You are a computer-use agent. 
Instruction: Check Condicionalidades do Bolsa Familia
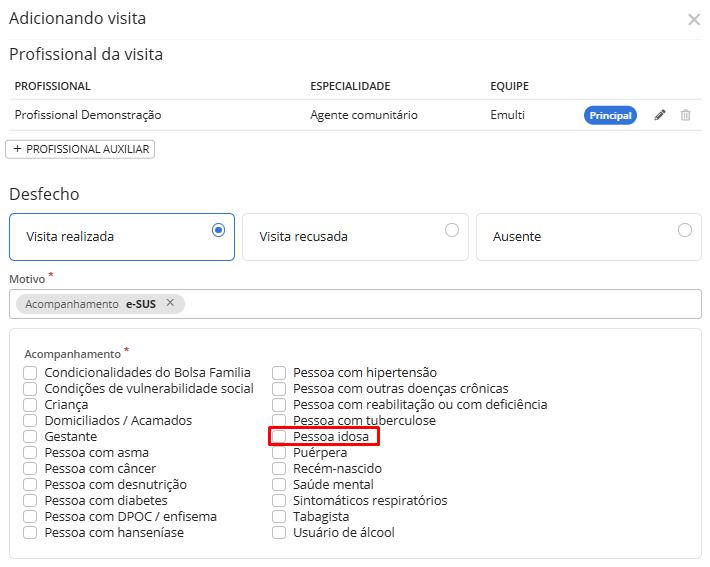click(x=30, y=373)
